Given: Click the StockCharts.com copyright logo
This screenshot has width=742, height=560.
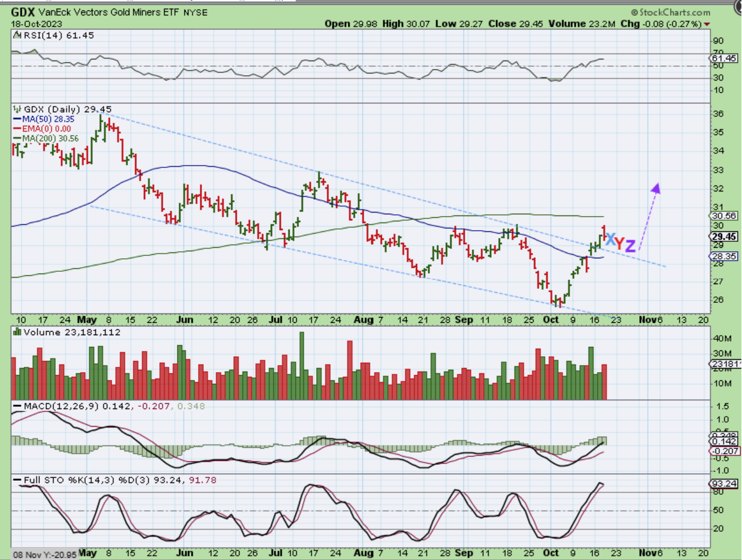Looking at the screenshot, I should (671, 12).
